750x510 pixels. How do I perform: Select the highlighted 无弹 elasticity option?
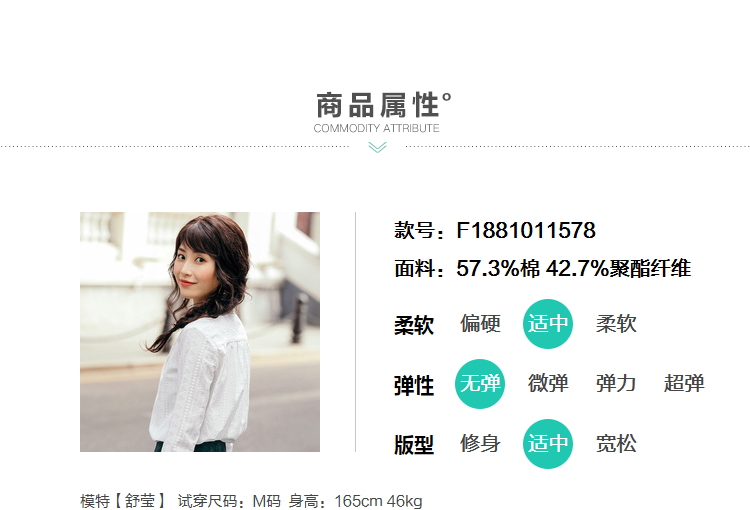pos(480,384)
